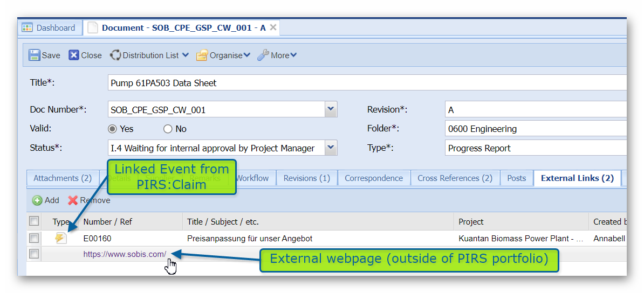This screenshot has width=644, height=293.
Task: Click the green Add icon
Action: (37, 200)
